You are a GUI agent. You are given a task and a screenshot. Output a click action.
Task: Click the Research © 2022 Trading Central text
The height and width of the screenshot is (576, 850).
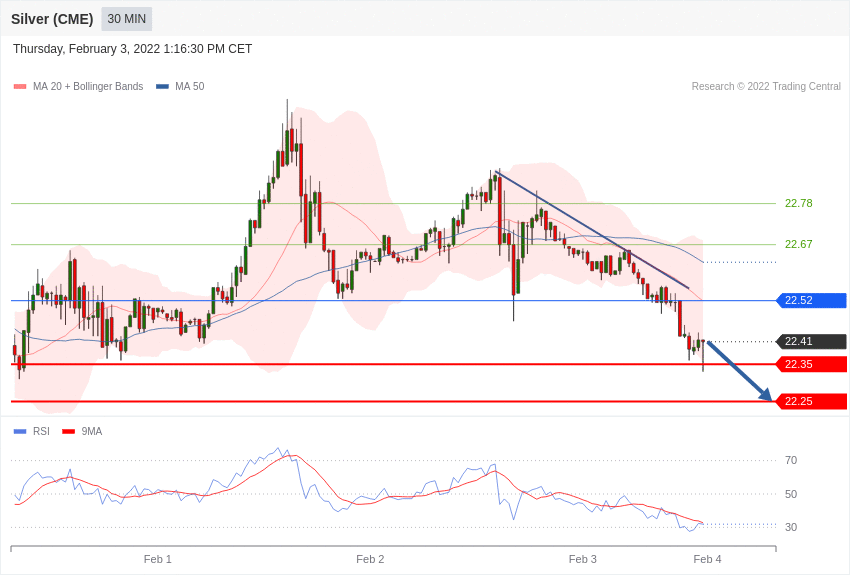tap(766, 86)
